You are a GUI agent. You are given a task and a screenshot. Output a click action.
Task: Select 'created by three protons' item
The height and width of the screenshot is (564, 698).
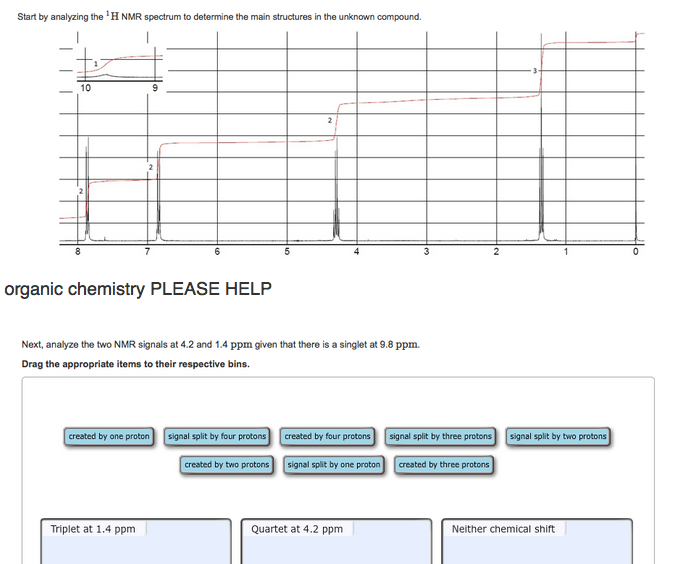pos(444,465)
